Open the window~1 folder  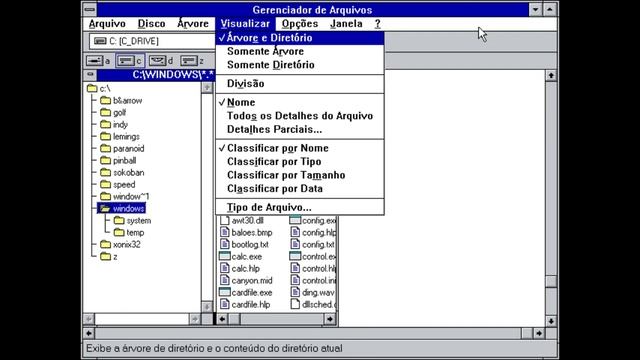(x=125, y=197)
